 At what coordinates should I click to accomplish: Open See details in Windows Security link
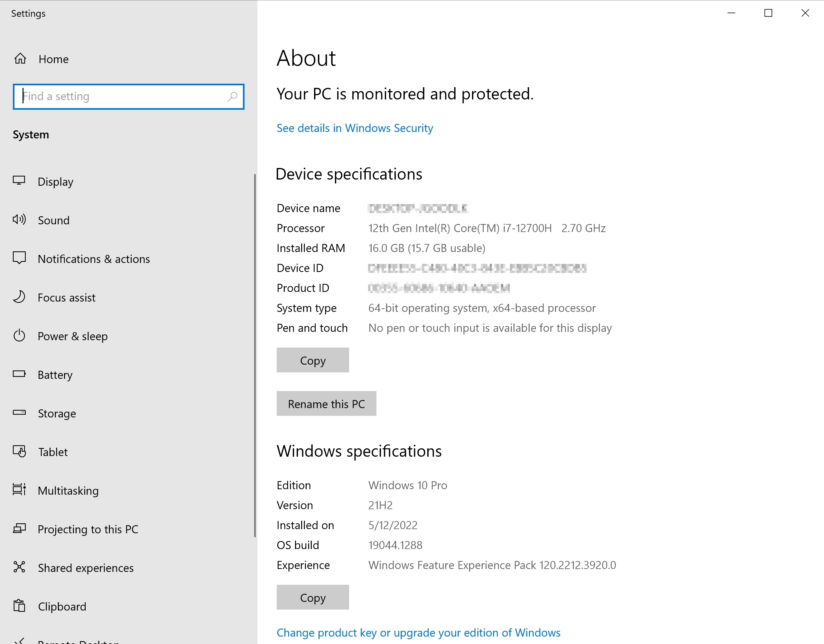355,128
